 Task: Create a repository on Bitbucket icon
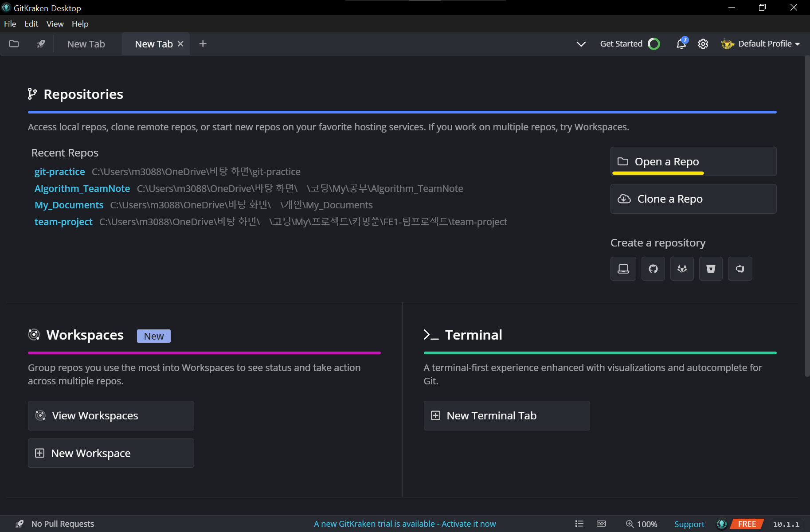tap(711, 269)
